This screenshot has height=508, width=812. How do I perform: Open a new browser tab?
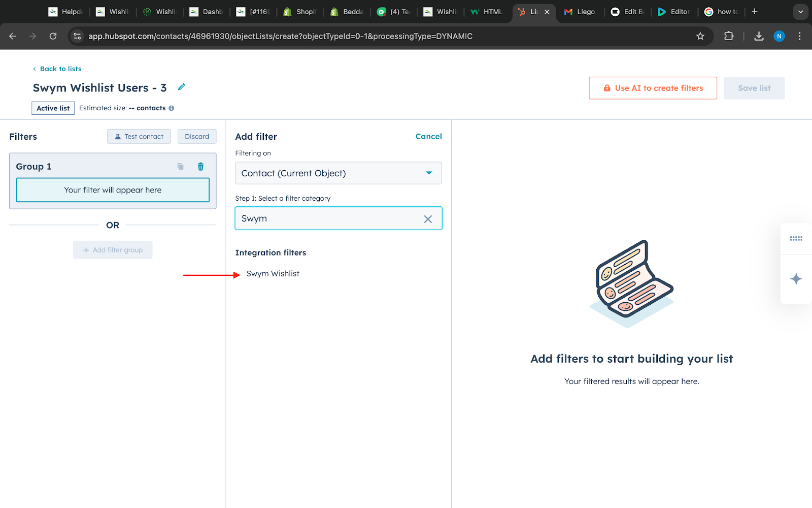pos(755,11)
